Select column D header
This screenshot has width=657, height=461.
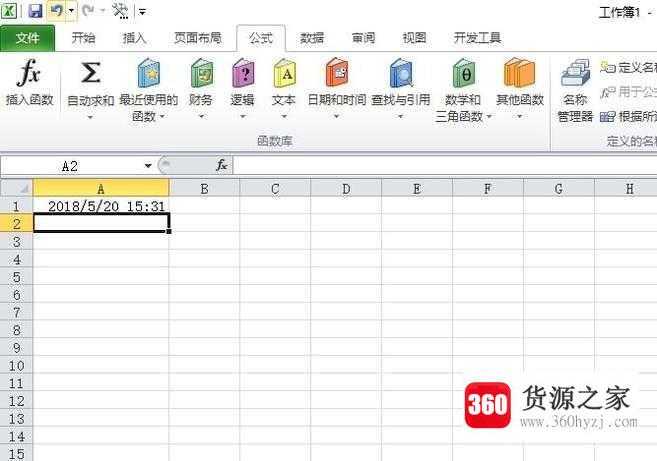point(346,189)
